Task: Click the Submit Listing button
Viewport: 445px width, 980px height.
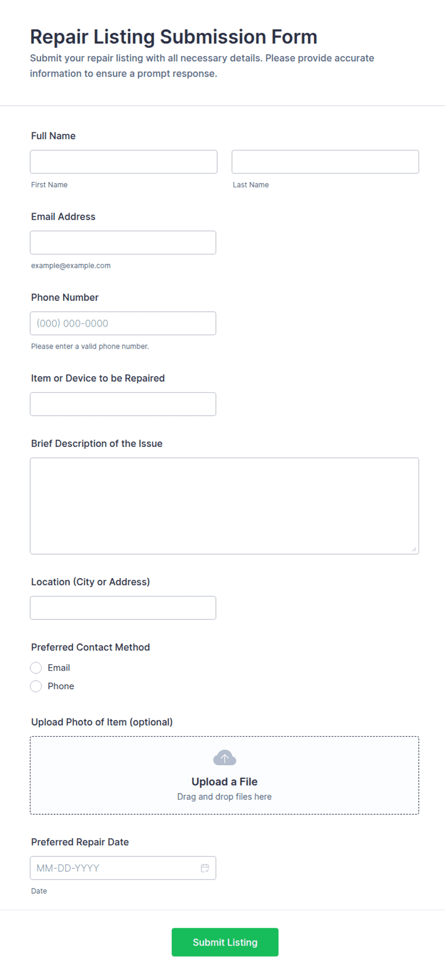Action: click(x=225, y=942)
